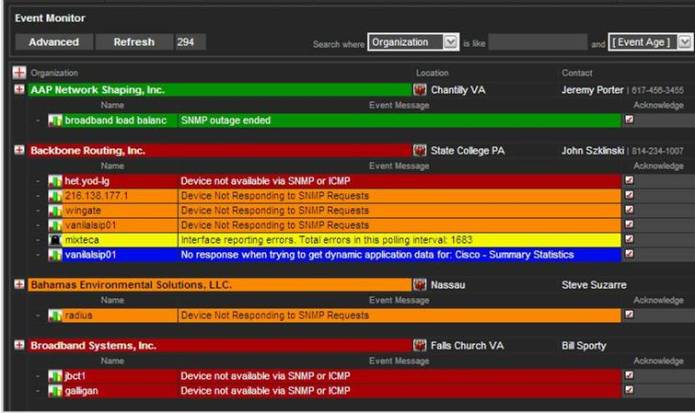Acknowledge the blue vanilalsip01 Cisco event

(x=629, y=253)
